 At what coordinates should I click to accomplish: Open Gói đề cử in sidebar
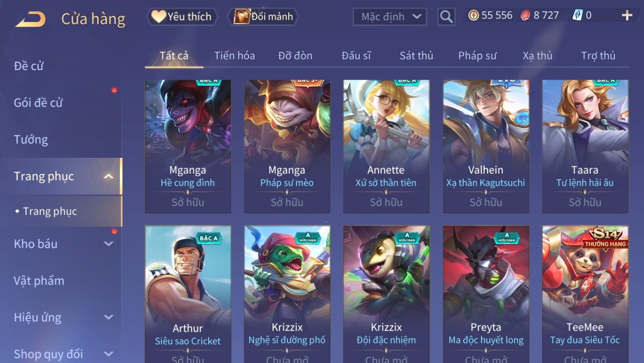[38, 102]
